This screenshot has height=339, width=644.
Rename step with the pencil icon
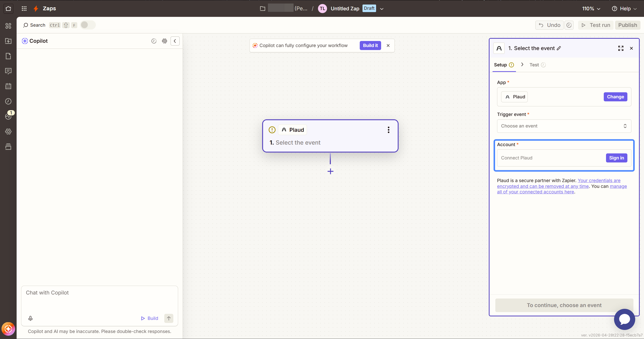559,48
